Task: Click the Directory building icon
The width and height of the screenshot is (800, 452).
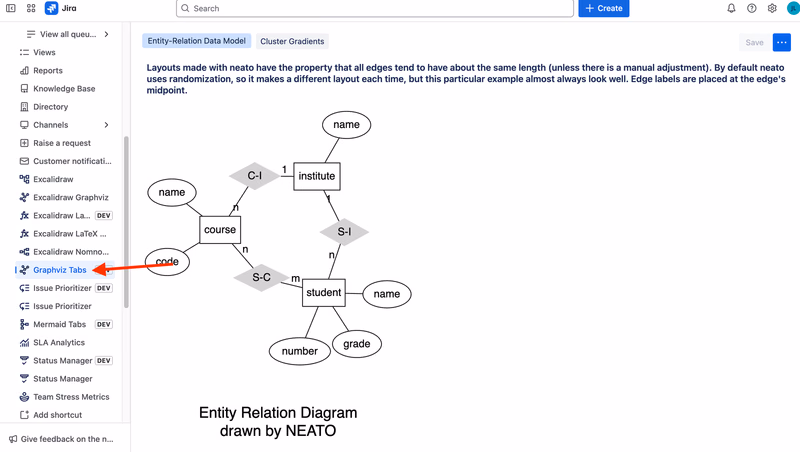Action: [x=24, y=107]
